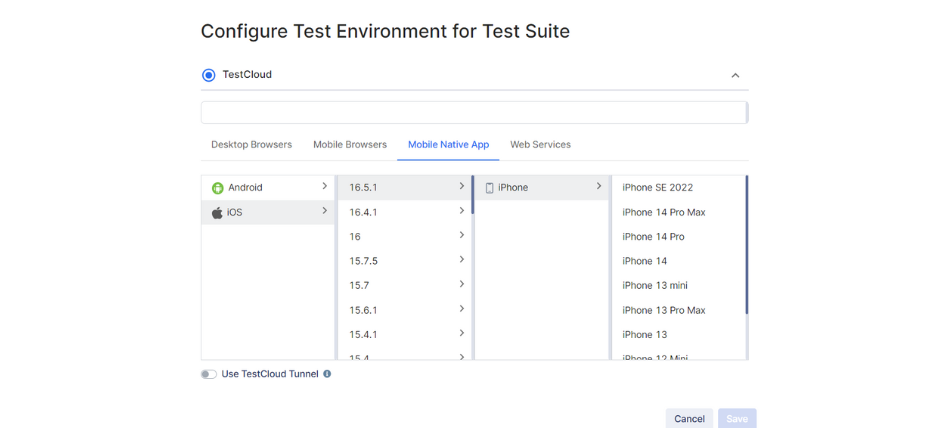Expand the iOS row arrow

[x=325, y=210]
